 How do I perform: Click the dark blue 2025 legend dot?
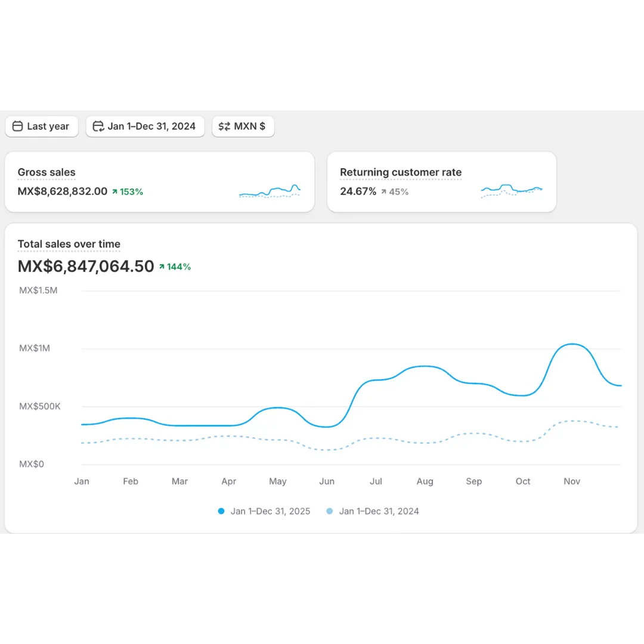[221, 511]
